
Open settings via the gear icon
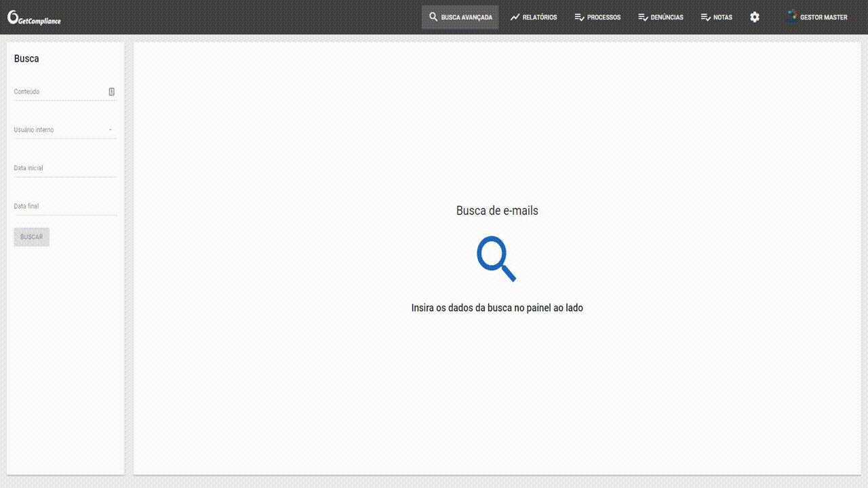click(x=755, y=17)
